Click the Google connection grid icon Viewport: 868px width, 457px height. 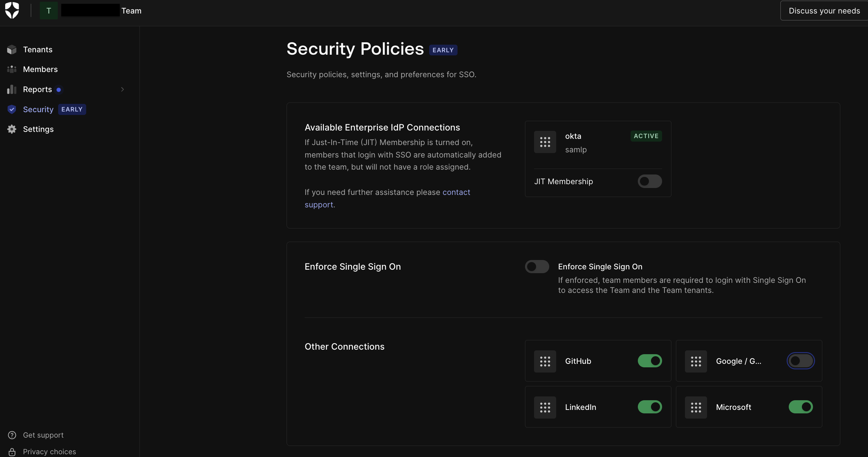point(696,361)
